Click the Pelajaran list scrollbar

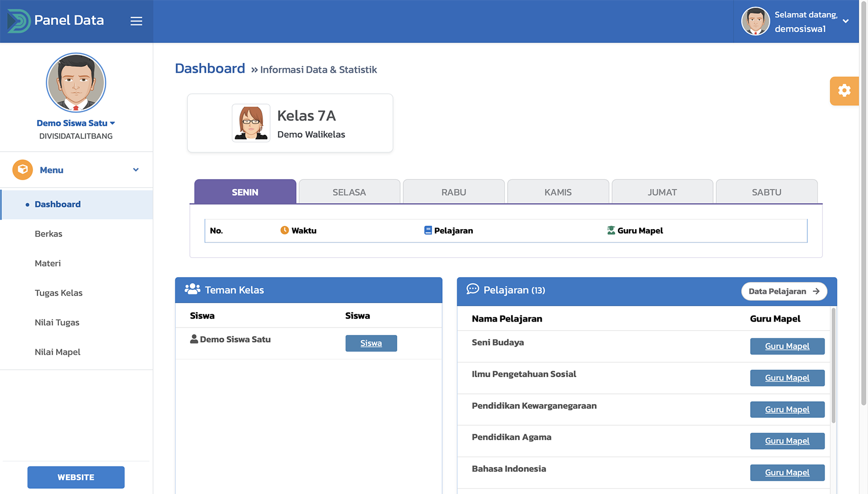coord(833,365)
